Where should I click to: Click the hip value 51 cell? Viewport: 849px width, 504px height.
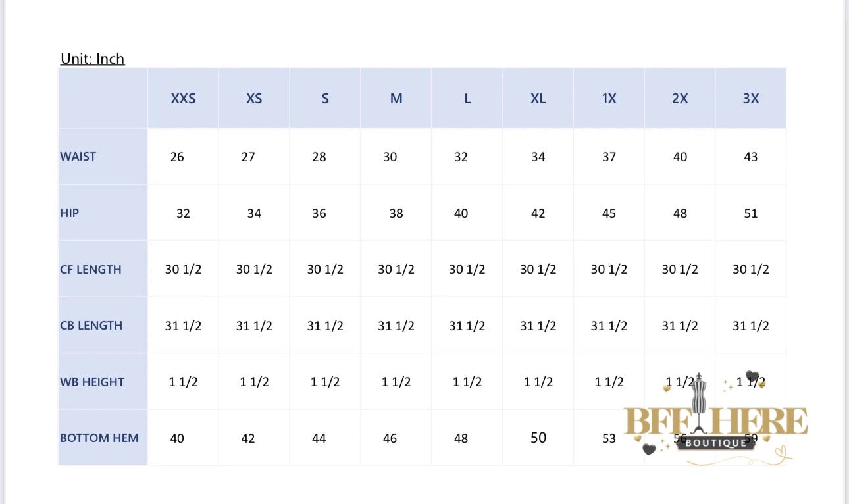click(751, 213)
